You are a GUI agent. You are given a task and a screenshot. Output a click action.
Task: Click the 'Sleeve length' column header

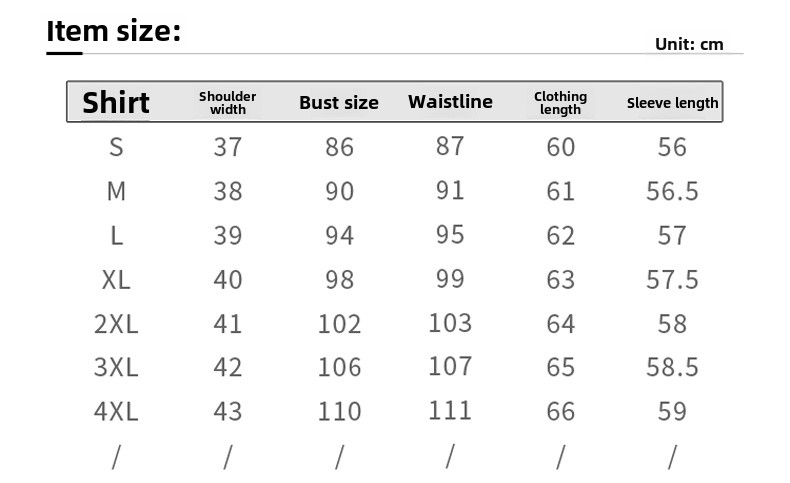tap(672, 102)
